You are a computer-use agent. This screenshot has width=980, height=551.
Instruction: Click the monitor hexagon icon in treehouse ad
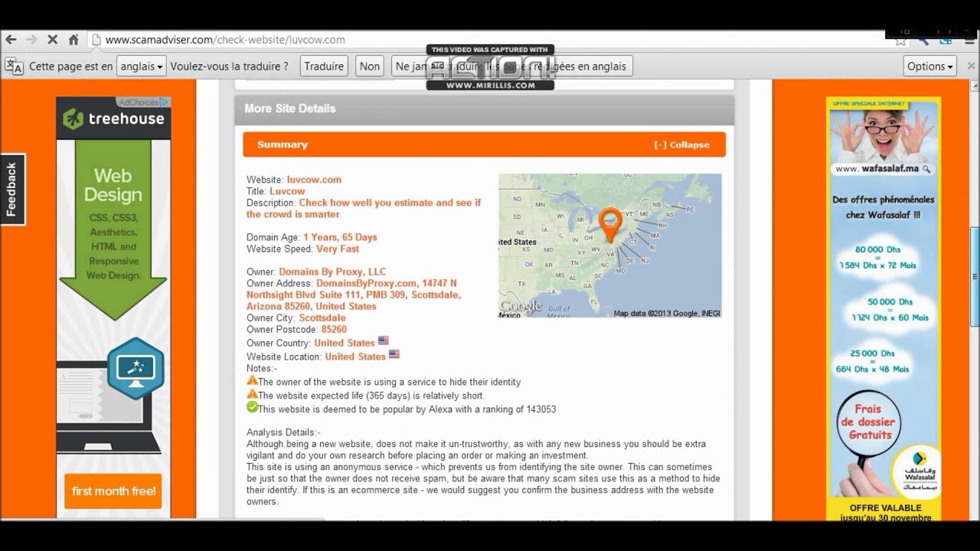click(136, 368)
